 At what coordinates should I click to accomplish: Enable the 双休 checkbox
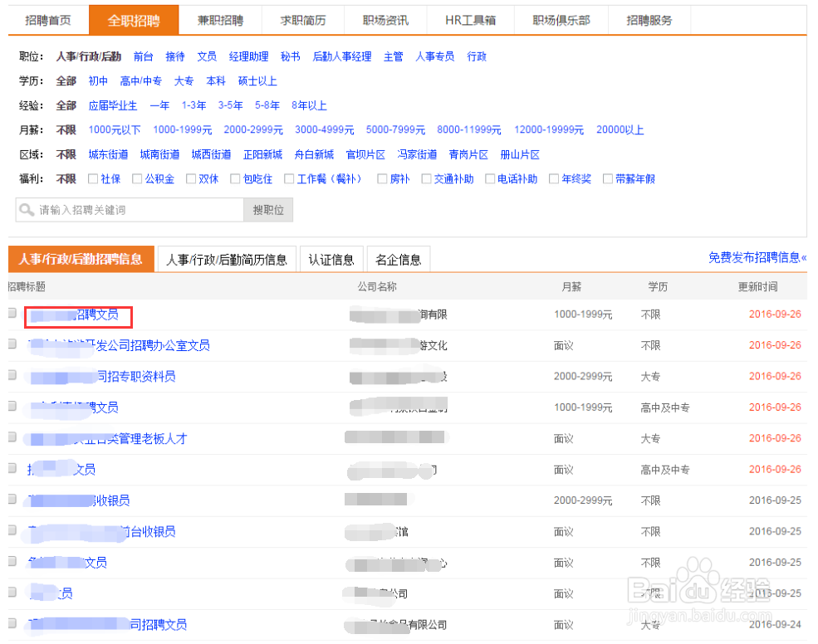(x=191, y=179)
